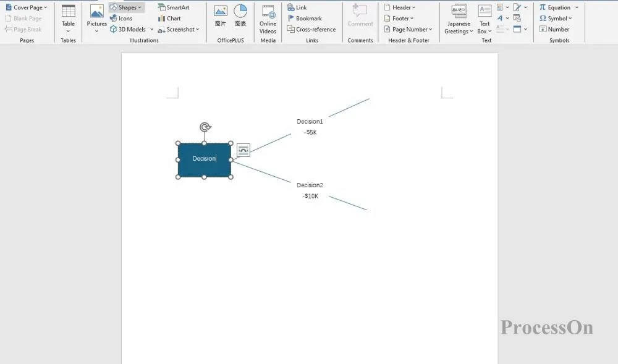The image size is (618, 364).
Task: Click the Number symbol button
Action: pos(554,29)
